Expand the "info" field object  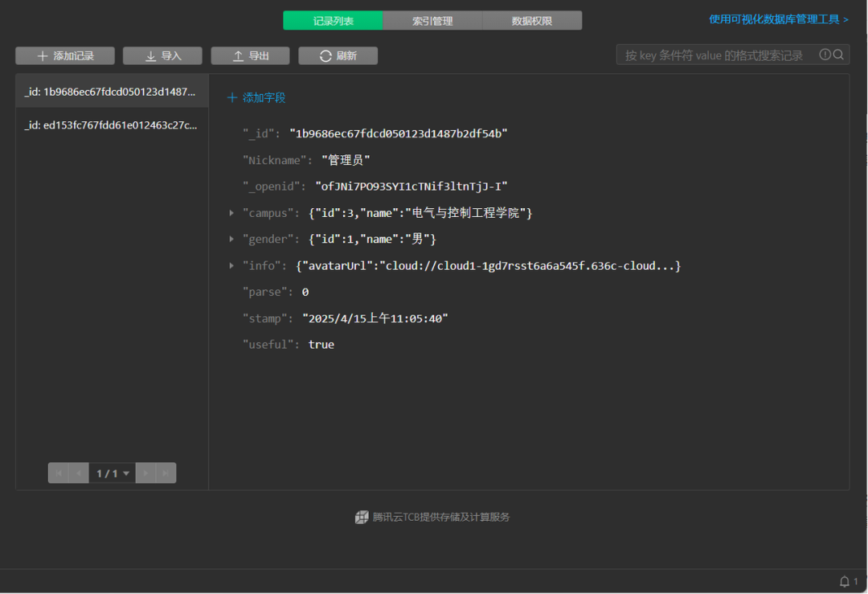click(232, 265)
